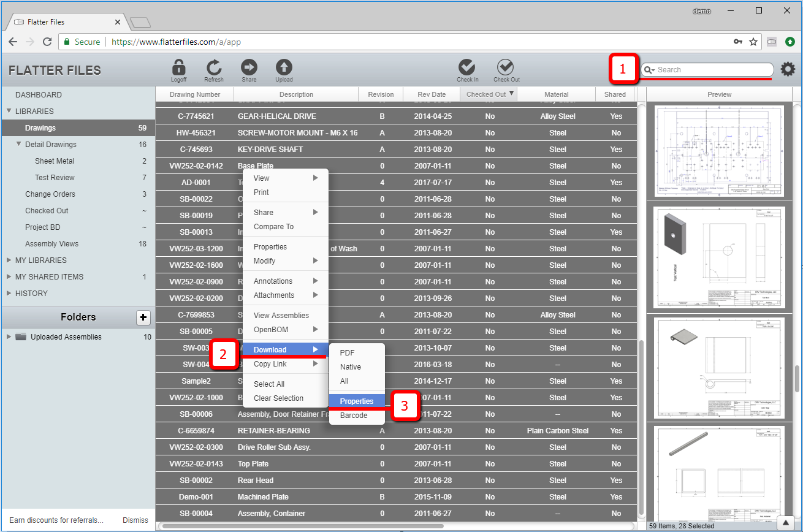Image resolution: width=803 pixels, height=532 pixels.
Task: Sort by Material column header
Action: pyautogui.click(x=557, y=94)
